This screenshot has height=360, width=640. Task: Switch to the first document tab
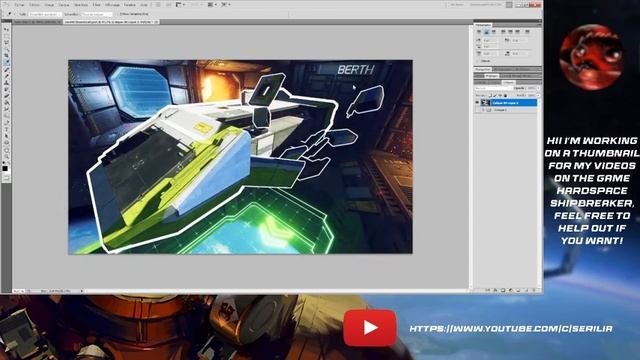(36, 22)
